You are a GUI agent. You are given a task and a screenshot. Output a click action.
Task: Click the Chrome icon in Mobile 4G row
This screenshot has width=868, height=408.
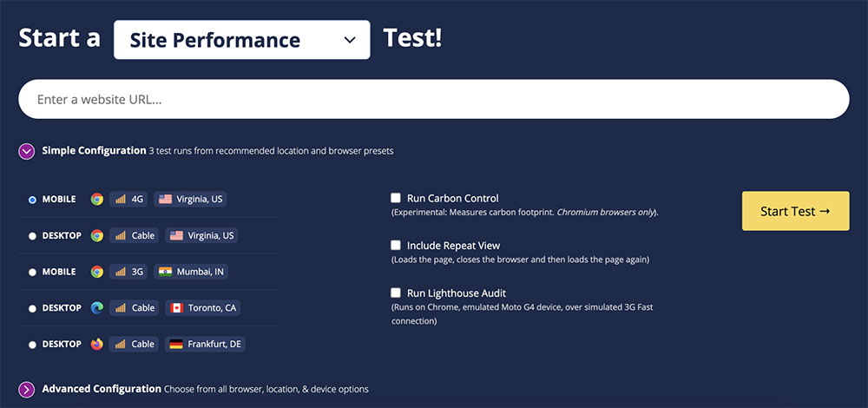[97, 200]
